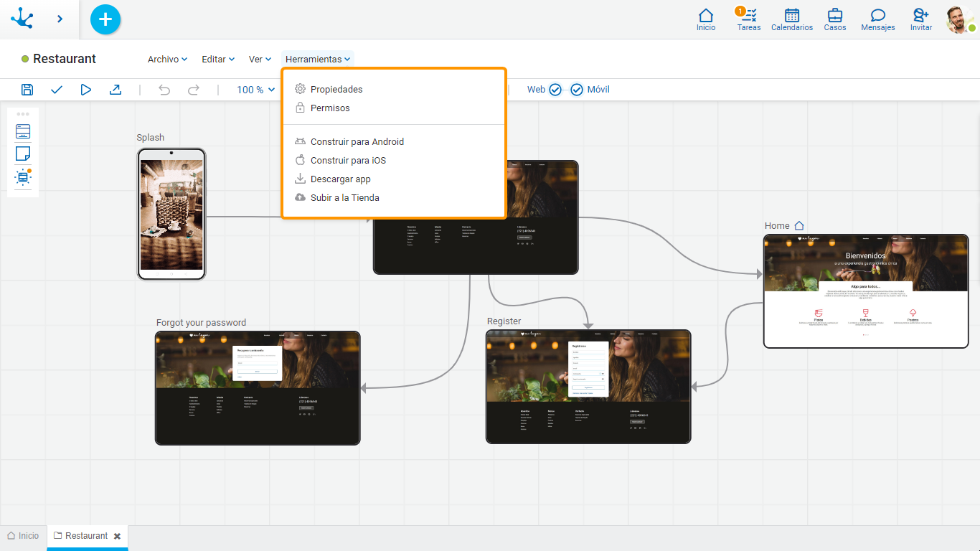Click the database entity palette icon
The width and height of the screenshot is (980, 551).
point(23,176)
